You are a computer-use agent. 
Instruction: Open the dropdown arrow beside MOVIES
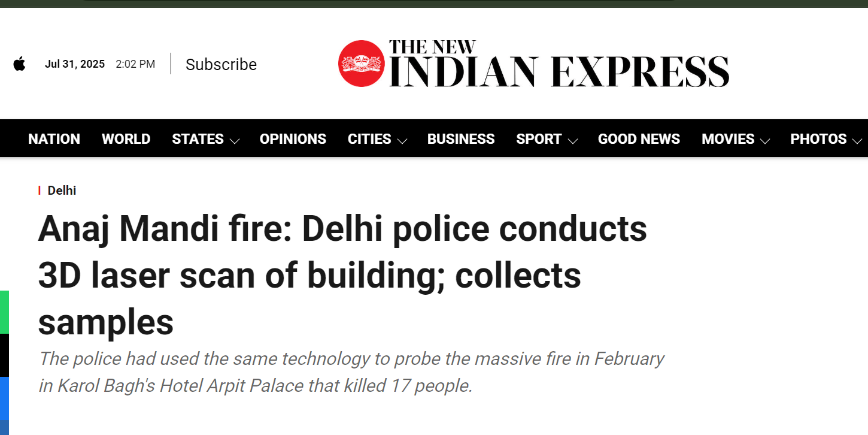tap(765, 141)
